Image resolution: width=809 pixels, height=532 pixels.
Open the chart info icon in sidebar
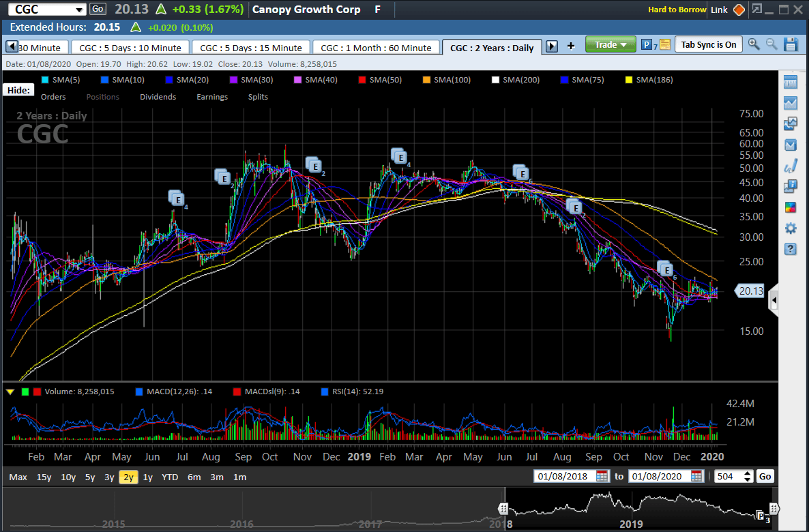pos(790,186)
